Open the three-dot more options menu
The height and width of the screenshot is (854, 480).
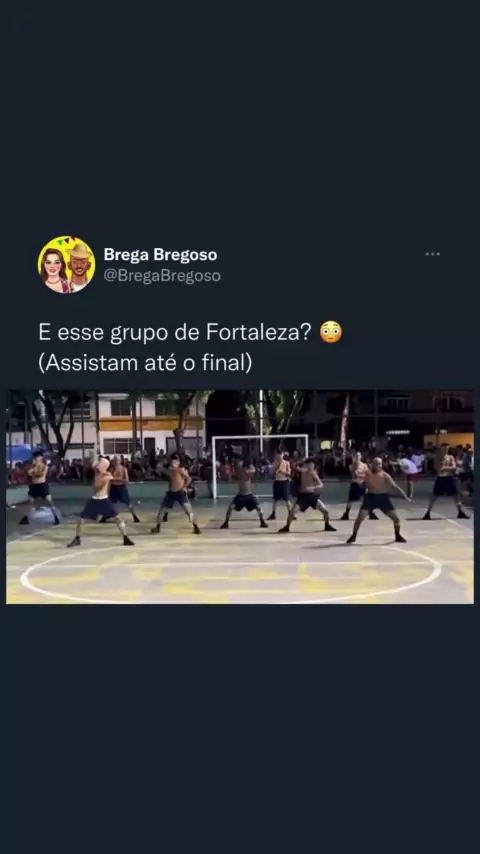(x=432, y=254)
